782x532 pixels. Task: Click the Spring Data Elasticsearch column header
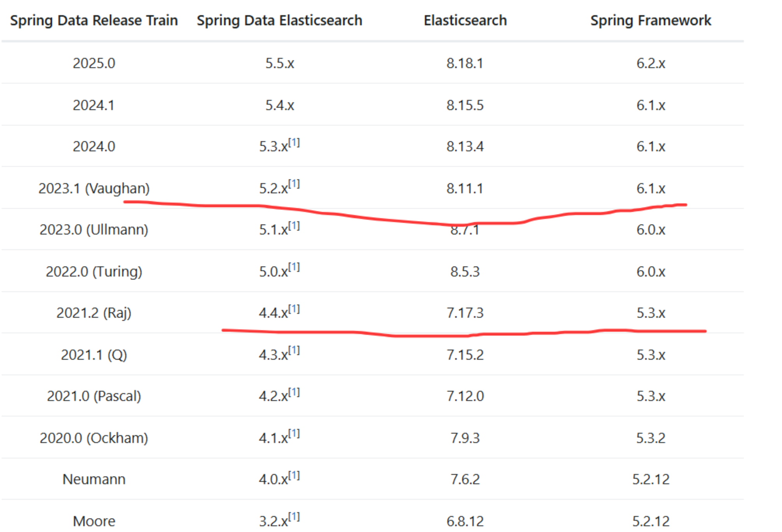coord(279,20)
